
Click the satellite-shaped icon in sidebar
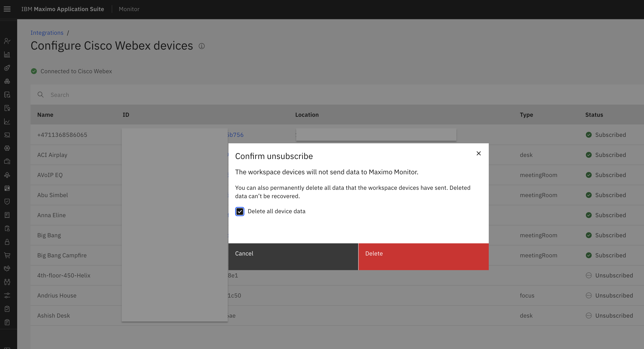(x=7, y=68)
